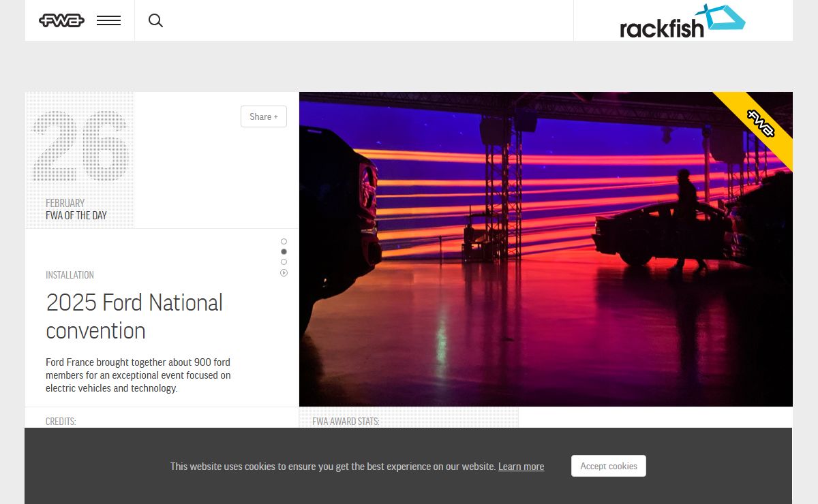Select the first slide indicator dot

pyautogui.click(x=284, y=241)
